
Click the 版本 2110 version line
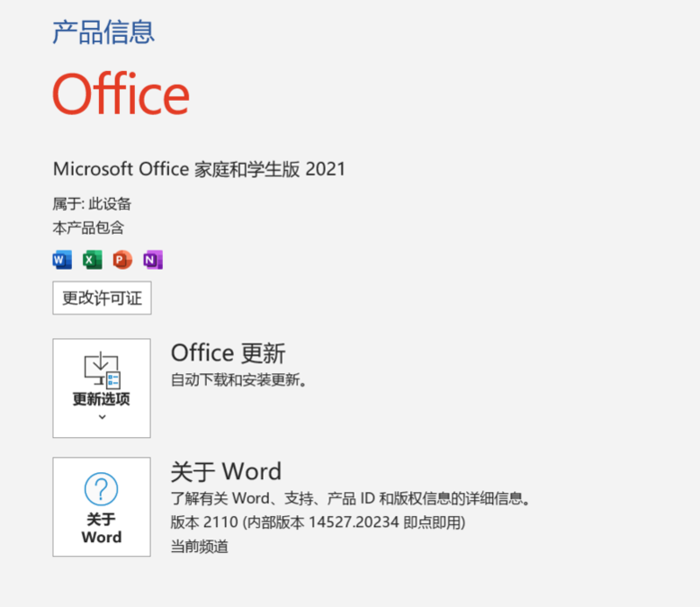pos(317,523)
